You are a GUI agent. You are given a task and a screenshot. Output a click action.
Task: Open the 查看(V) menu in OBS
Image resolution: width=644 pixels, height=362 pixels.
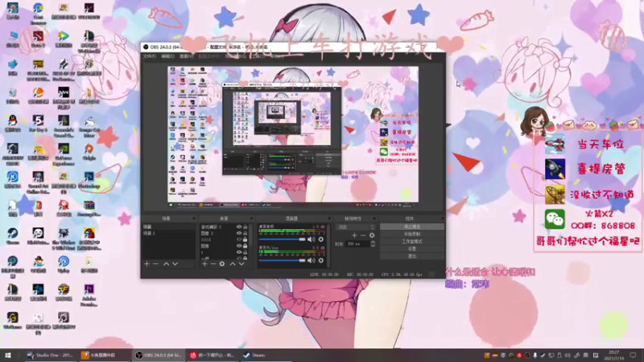coord(186,56)
